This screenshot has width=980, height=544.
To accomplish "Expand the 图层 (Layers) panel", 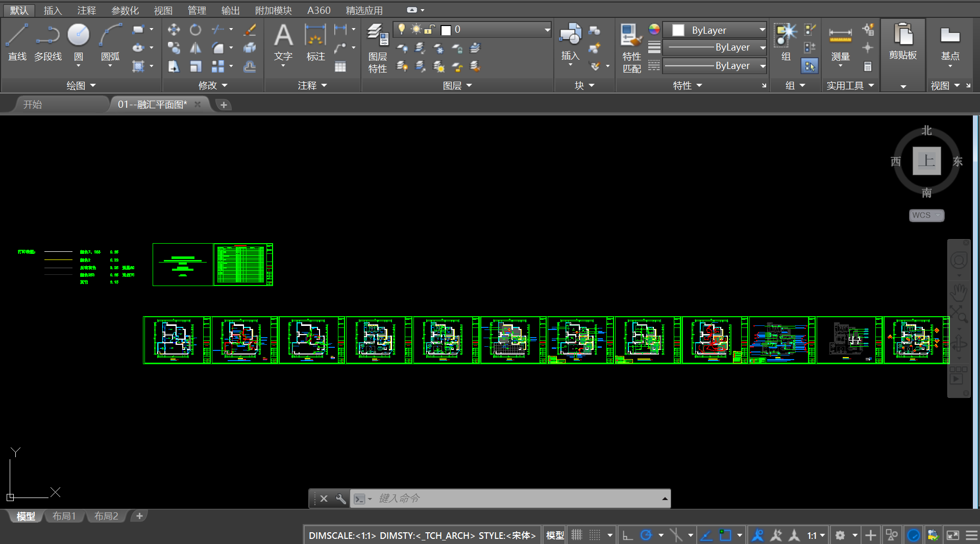I will click(x=458, y=85).
